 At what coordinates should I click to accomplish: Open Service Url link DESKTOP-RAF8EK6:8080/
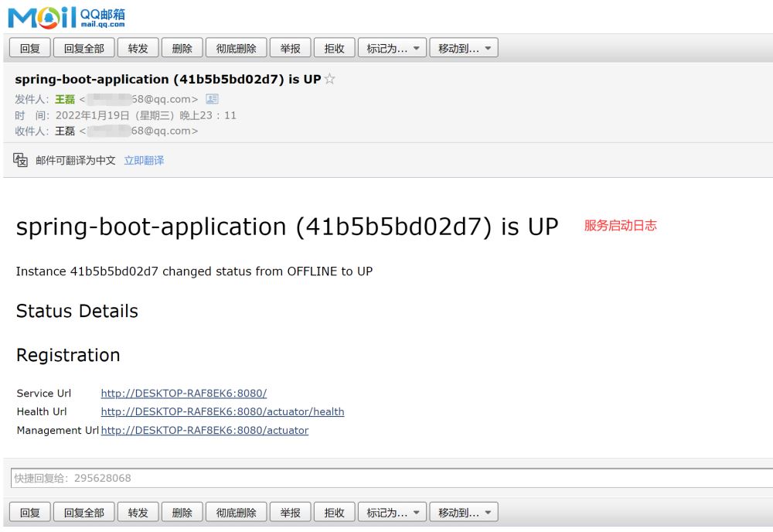pyautogui.click(x=184, y=393)
